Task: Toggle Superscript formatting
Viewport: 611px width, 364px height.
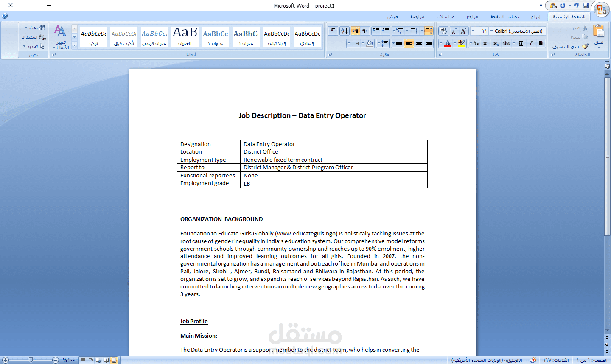Action: (x=486, y=43)
